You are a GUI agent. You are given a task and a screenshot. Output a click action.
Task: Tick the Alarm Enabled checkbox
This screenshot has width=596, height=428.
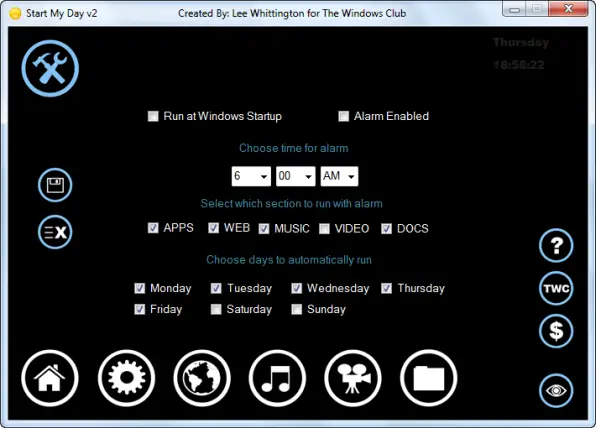coord(344,116)
